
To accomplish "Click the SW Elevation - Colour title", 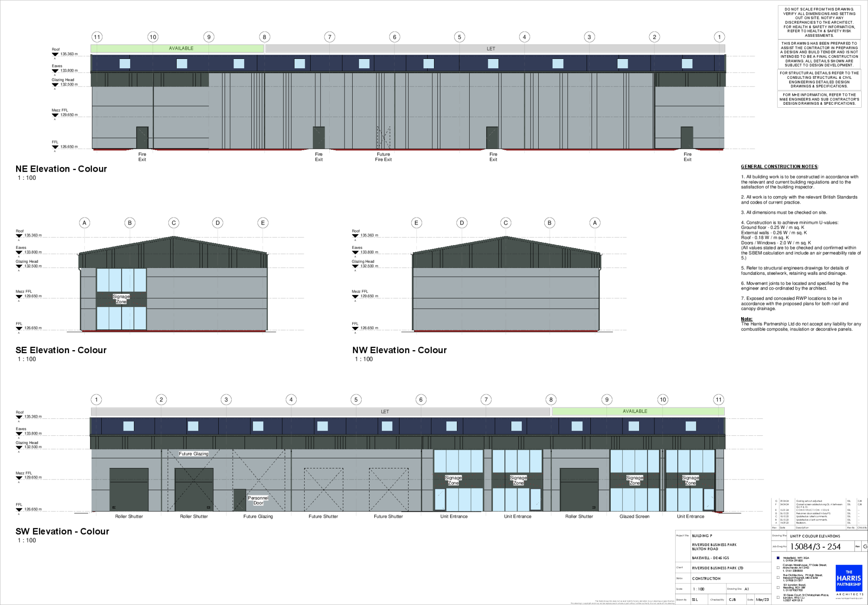I will tap(62, 531).
